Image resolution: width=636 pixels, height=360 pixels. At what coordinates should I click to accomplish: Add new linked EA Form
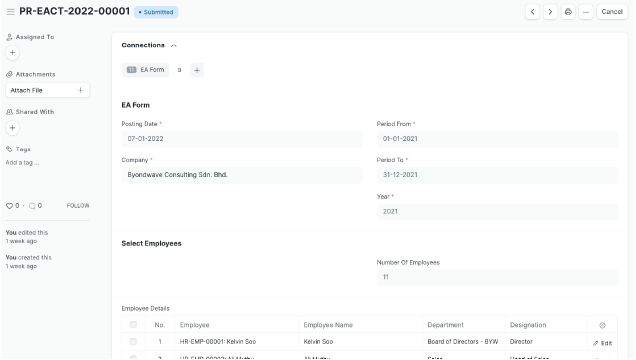pos(197,70)
